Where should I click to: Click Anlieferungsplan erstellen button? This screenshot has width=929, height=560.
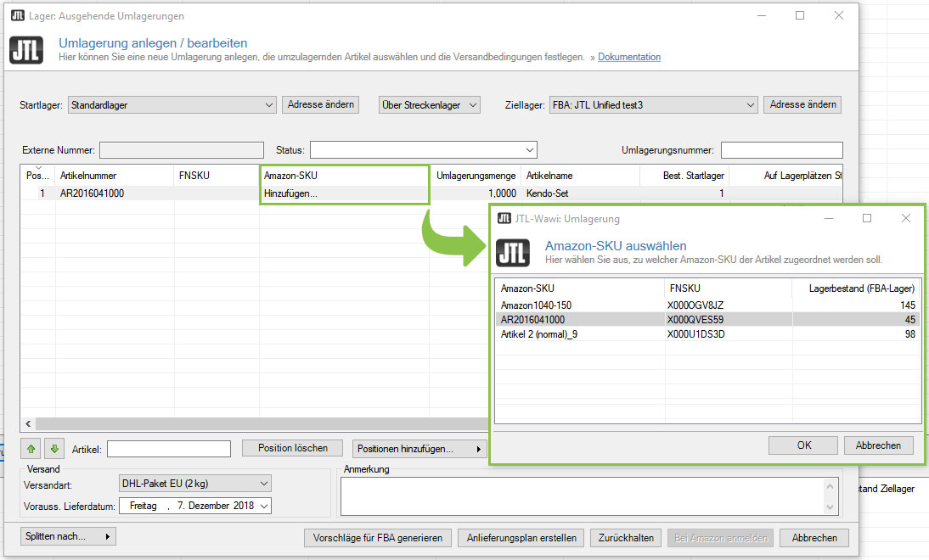pos(521,537)
